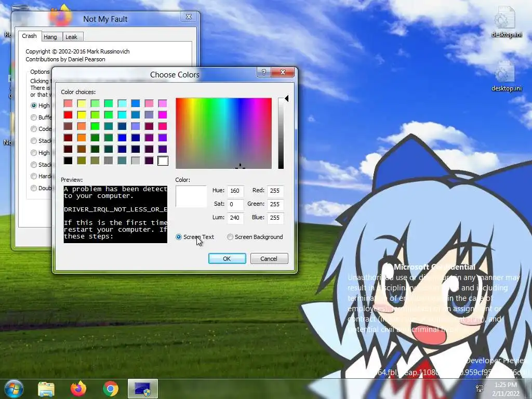Pick the olive swatch next to black
Viewport: 532px width, 399px height.
(82, 161)
